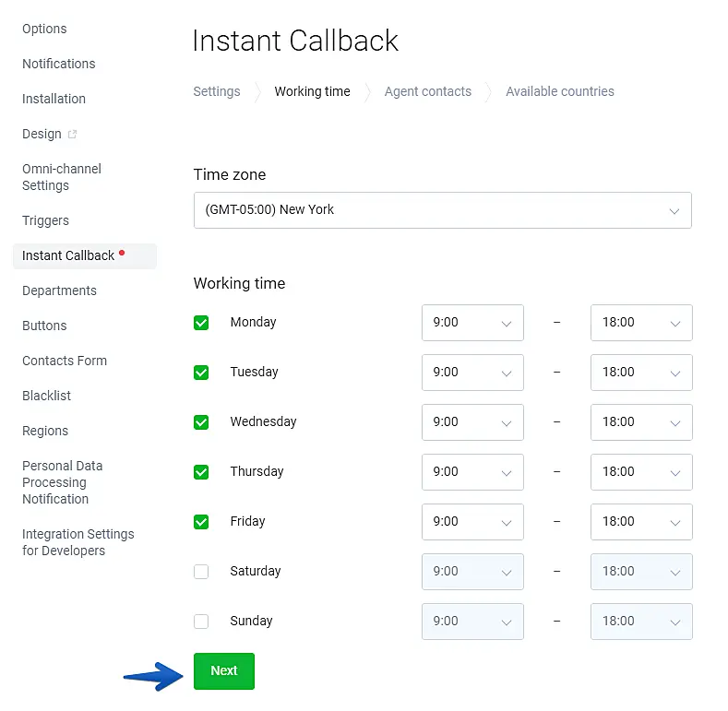The image size is (728, 711).
Task: Enable the Saturday checkbox
Action: 201,572
